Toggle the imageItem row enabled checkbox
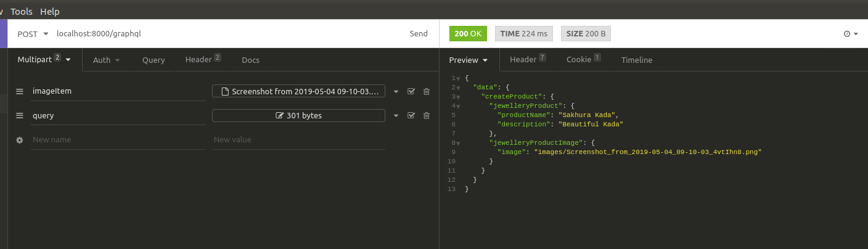 coord(411,91)
